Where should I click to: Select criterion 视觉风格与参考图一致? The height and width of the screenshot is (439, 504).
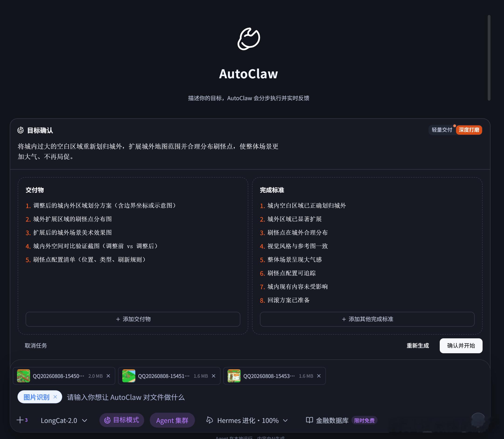(x=298, y=246)
